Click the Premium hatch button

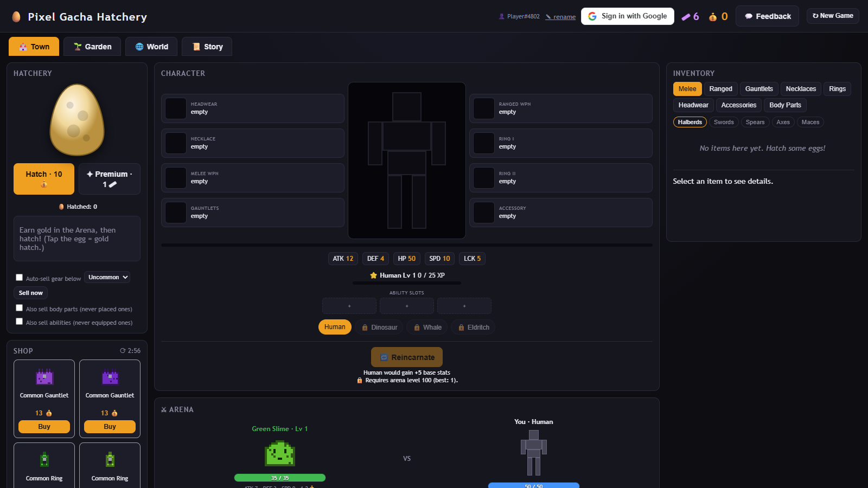110,179
